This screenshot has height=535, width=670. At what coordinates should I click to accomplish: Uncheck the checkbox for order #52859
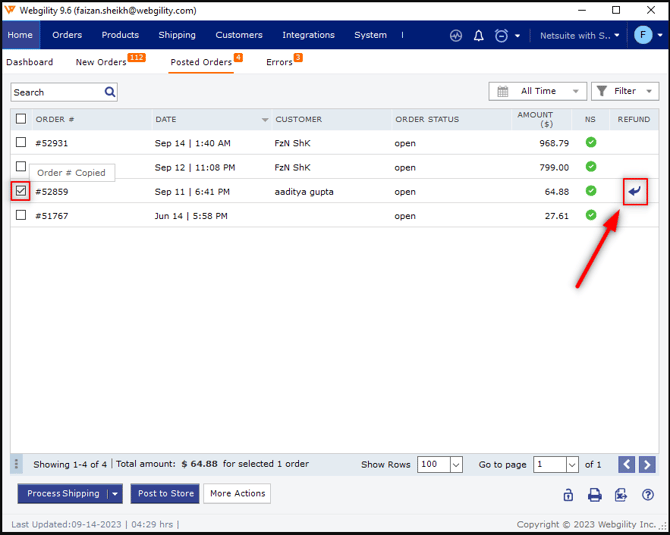coord(21,191)
